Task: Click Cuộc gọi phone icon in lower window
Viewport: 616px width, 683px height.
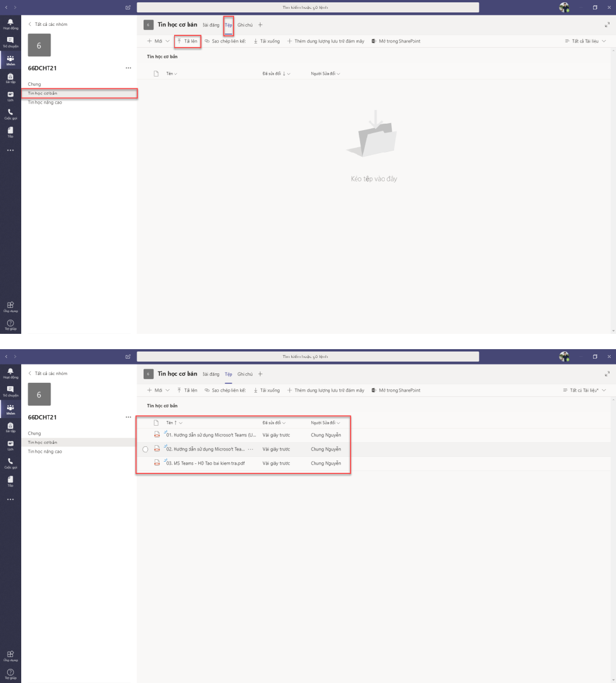Action: coord(10,462)
